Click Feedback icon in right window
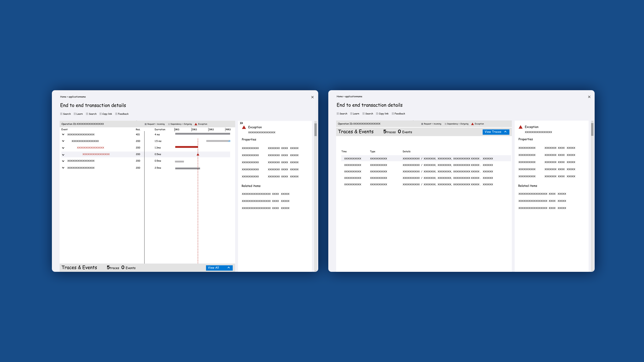The height and width of the screenshot is (362, 644). pos(393,114)
